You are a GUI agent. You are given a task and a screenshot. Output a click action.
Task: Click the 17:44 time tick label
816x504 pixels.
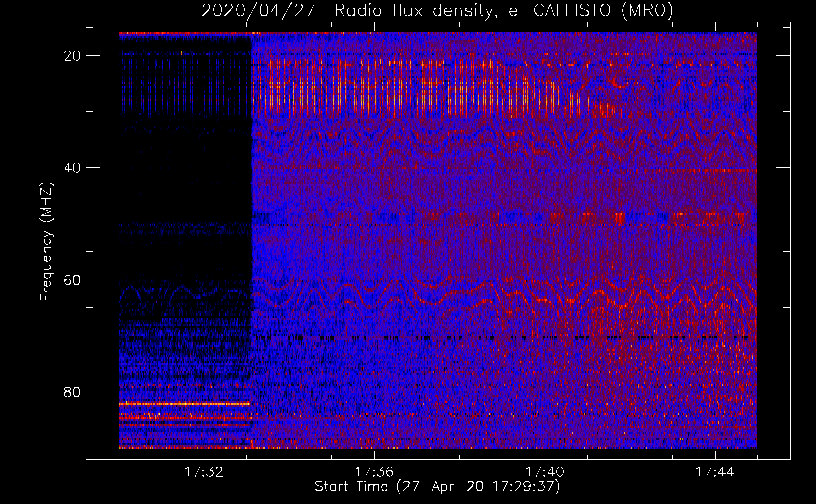(x=715, y=472)
